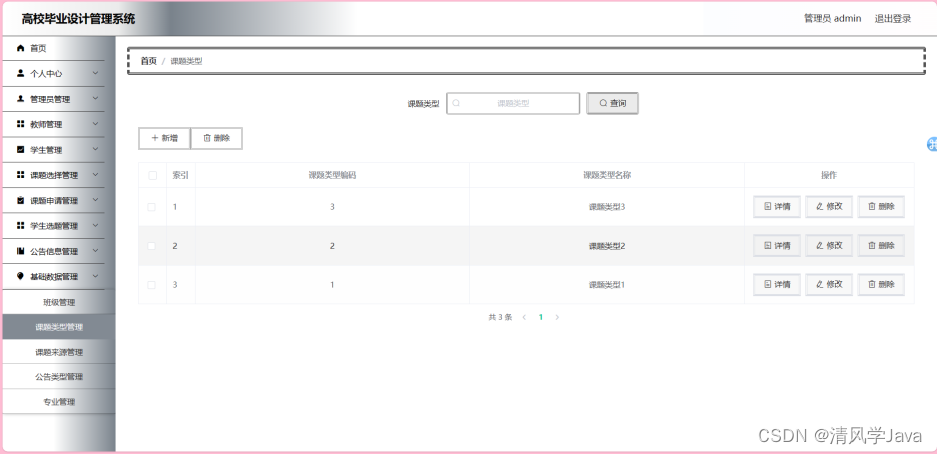
Task: Click 管理员 admin text in header
Action: tap(832, 19)
